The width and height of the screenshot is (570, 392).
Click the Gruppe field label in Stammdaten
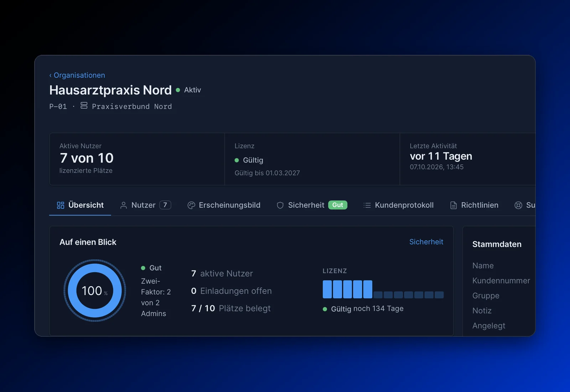(x=486, y=296)
